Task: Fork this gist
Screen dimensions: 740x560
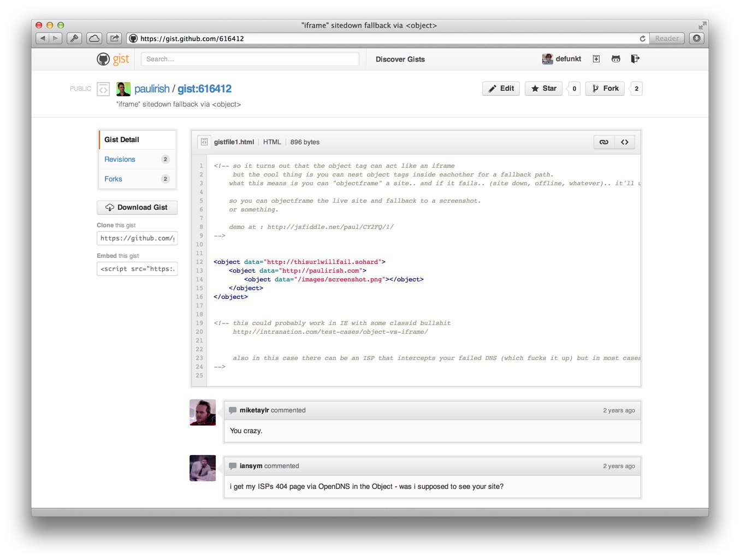Action: point(605,89)
